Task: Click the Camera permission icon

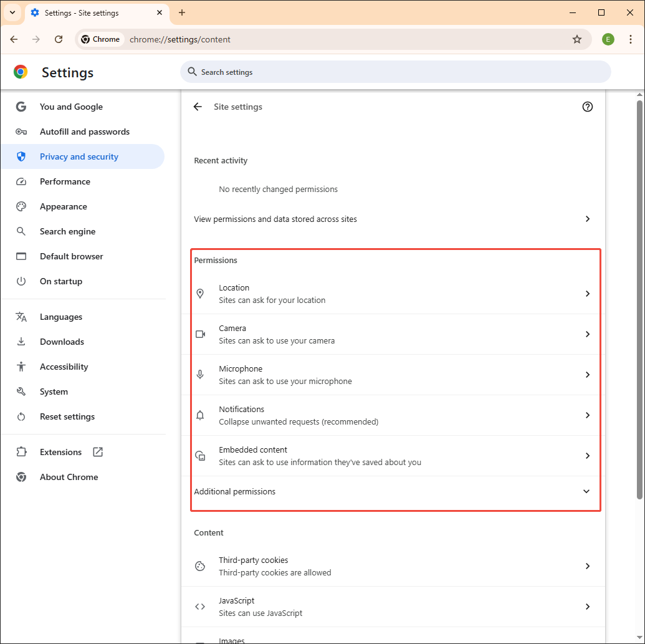Action: [x=200, y=334]
